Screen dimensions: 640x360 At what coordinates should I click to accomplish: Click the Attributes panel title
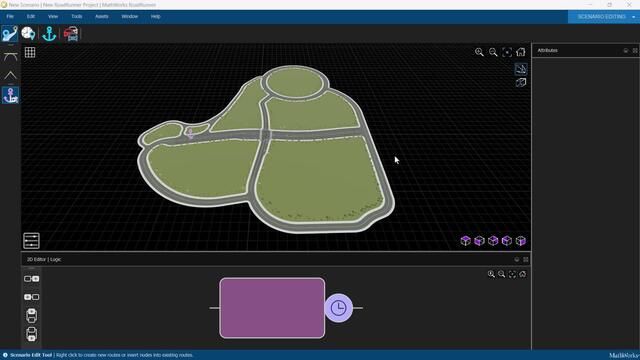coord(547,50)
